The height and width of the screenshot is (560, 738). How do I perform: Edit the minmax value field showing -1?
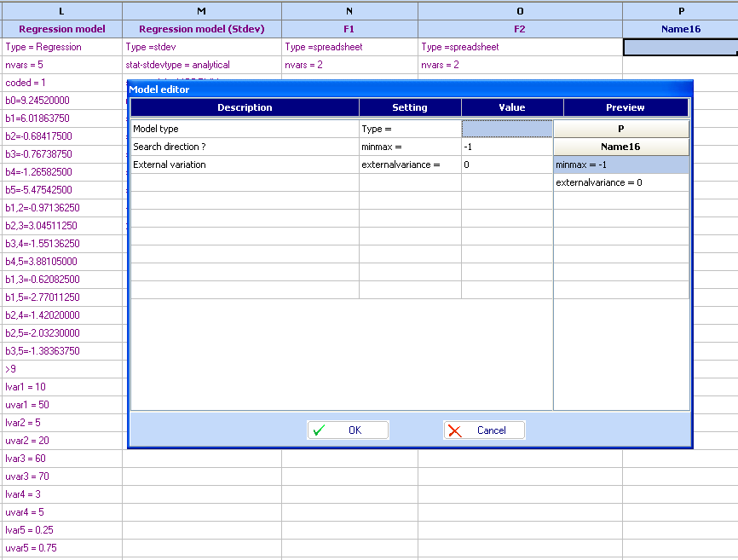click(507, 147)
